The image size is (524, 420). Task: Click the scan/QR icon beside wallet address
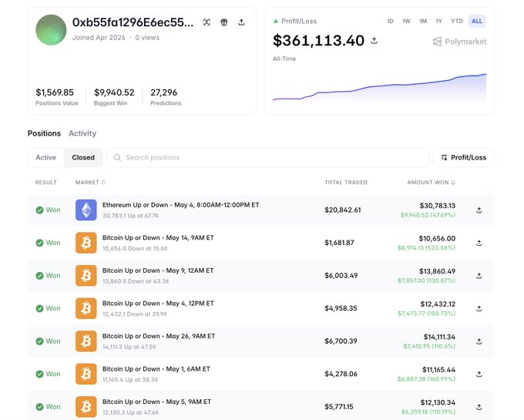[207, 22]
